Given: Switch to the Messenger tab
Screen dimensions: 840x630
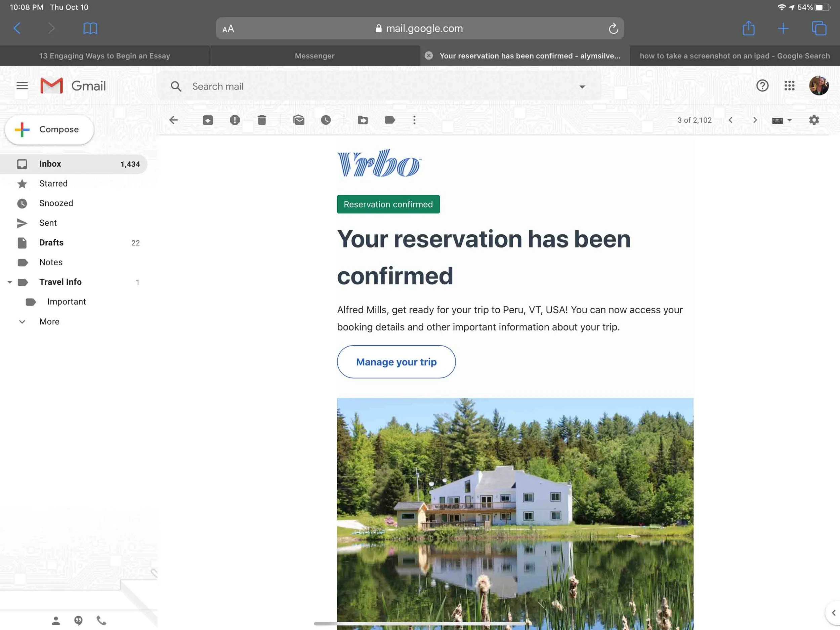Looking at the screenshot, I should pos(314,55).
